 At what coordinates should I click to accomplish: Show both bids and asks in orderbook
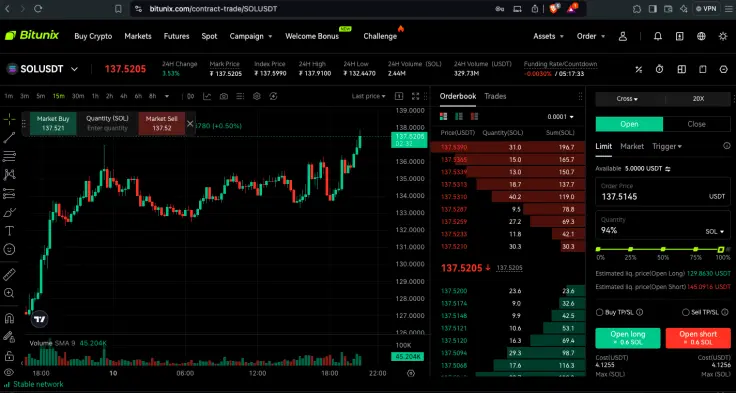(444, 116)
